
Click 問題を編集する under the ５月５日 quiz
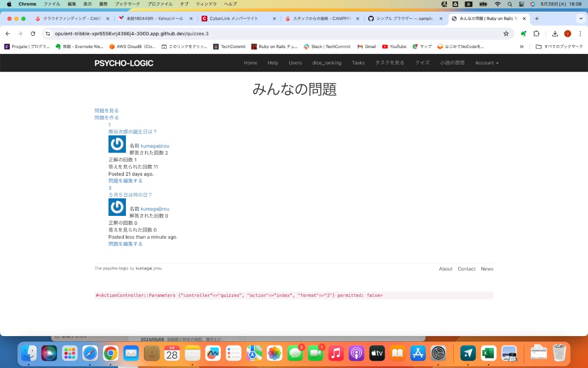coord(125,244)
